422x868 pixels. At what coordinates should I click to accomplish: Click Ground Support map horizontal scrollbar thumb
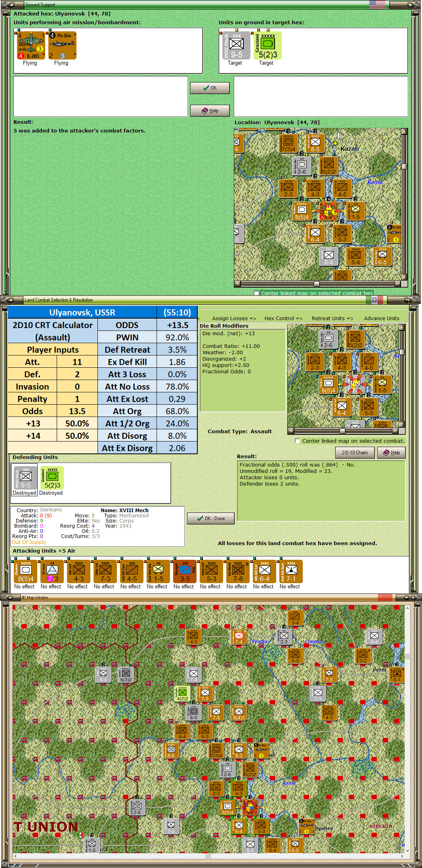pos(317,284)
